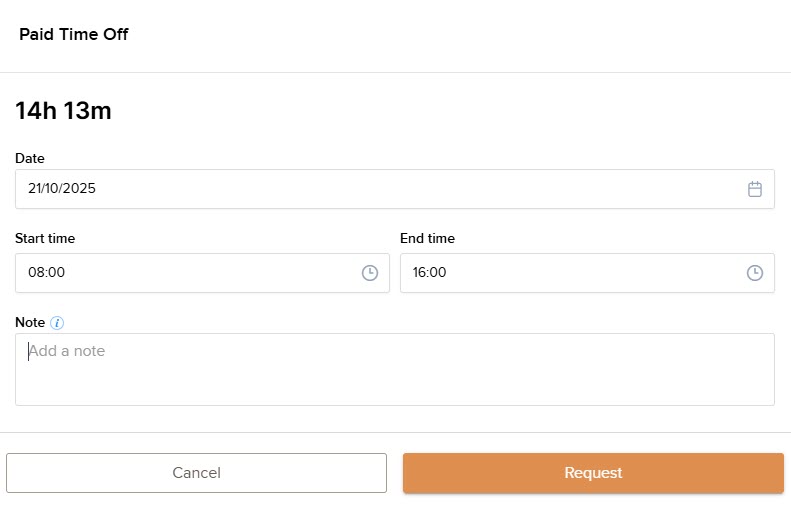
Task: Click the Start time label
Action: click(45, 239)
